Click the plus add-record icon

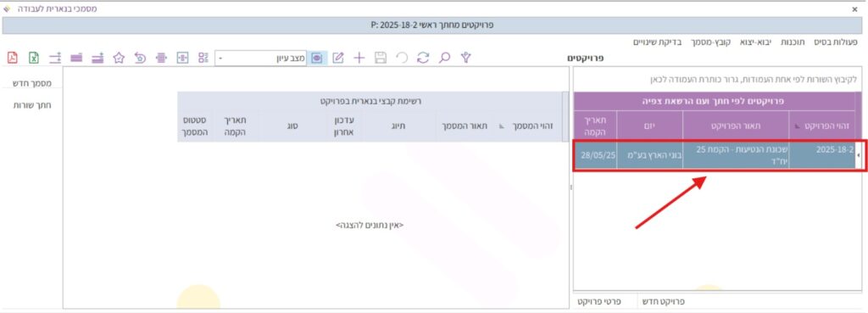pos(359,58)
